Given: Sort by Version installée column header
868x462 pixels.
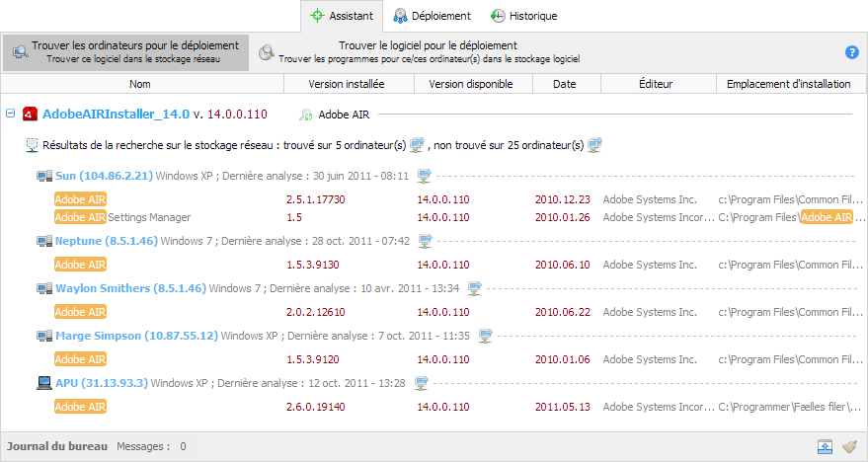Looking at the screenshot, I should coord(347,84).
